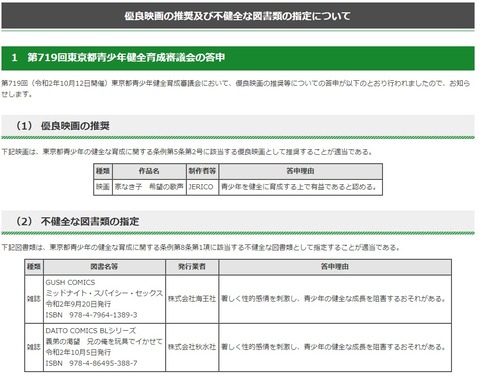The image size is (480, 376).
Task: Click the 映画 type cell
Action: point(103,187)
